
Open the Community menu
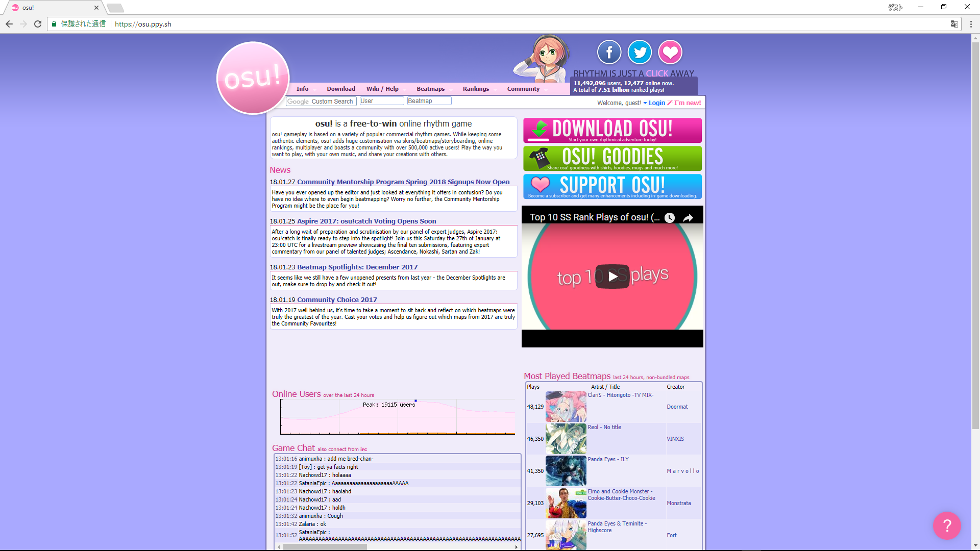(523, 89)
